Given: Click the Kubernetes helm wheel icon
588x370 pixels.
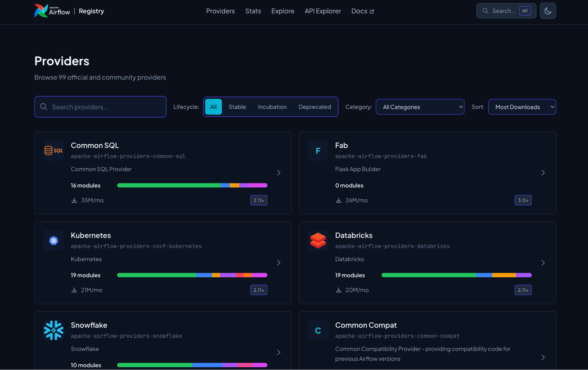Looking at the screenshot, I should [54, 240].
